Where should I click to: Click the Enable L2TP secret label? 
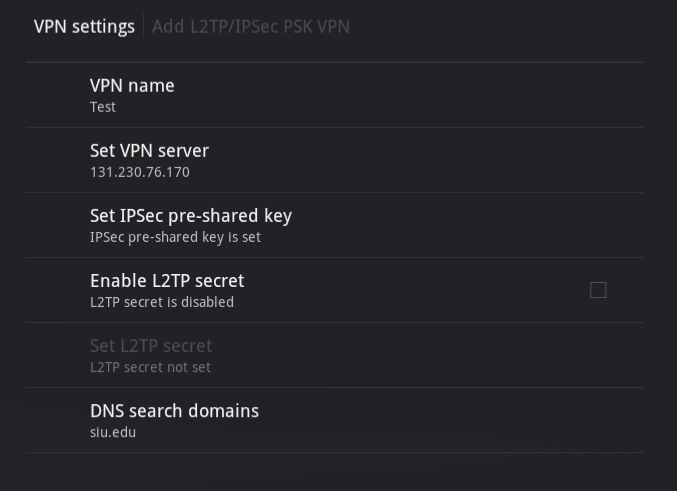tap(167, 281)
